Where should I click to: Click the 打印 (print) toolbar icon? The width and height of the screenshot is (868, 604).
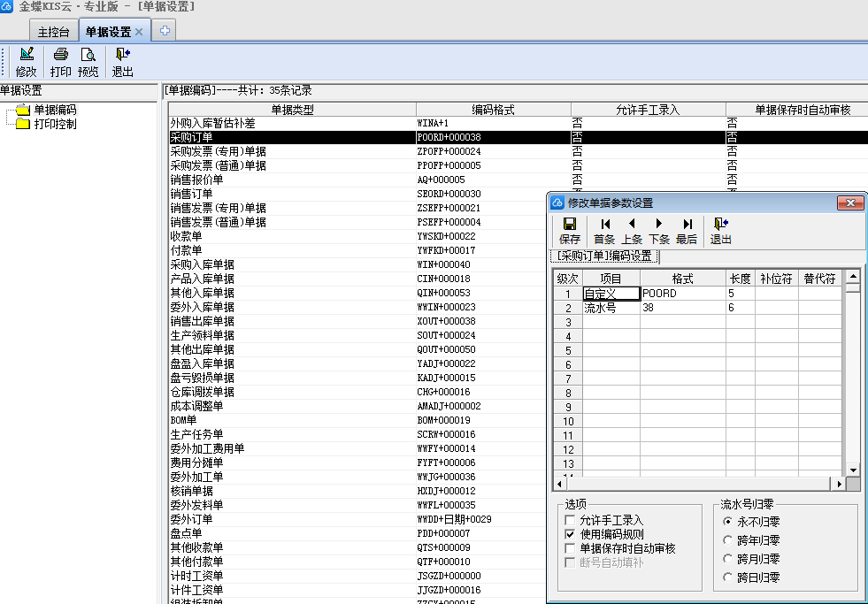(x=60, y=54)
